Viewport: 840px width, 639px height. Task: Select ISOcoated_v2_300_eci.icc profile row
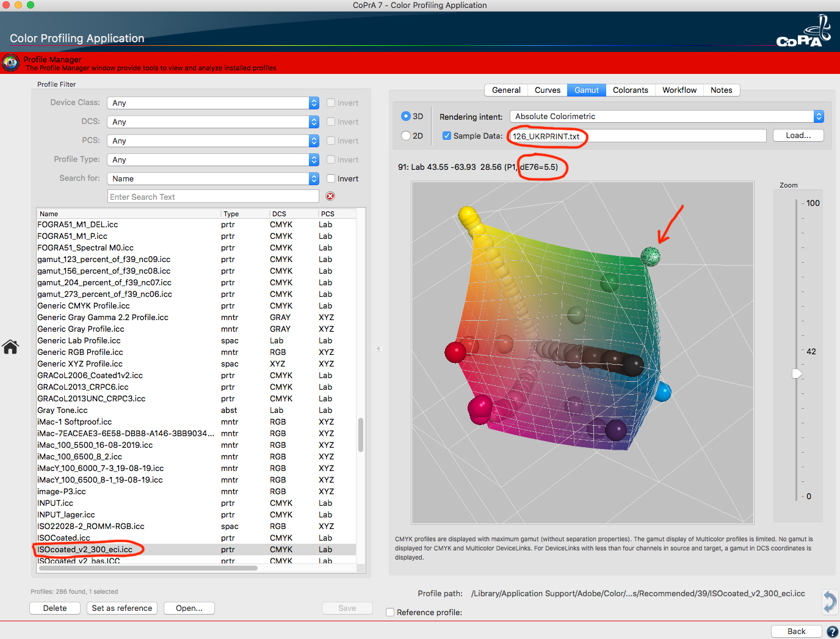pyautogui.click(x=196, y=549)
